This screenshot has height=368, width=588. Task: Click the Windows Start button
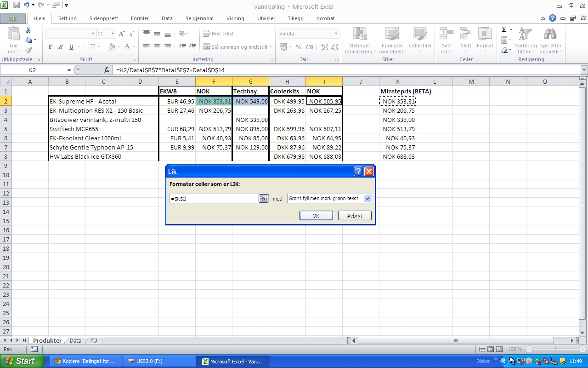click(23, 361)
